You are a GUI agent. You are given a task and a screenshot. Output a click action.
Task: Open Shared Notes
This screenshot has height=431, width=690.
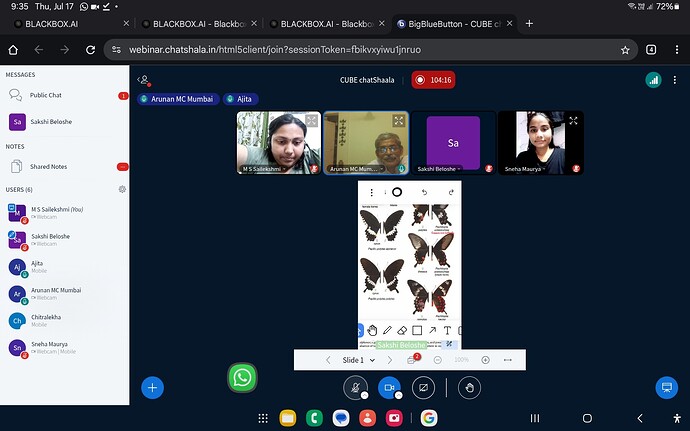pyautogui.click(x=65, y=167)
